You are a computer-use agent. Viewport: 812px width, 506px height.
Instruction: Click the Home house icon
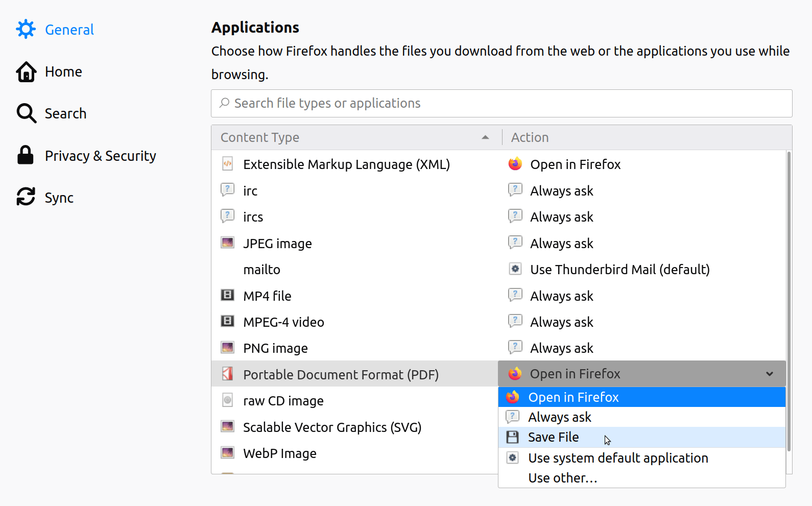tap(26, 72)
